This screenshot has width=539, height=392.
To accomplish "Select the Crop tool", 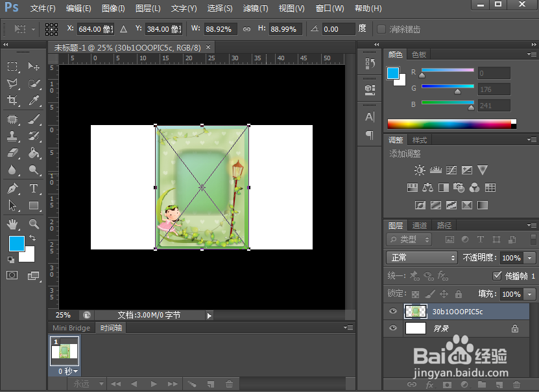I will pyautogui.click(x=12, y=100).
